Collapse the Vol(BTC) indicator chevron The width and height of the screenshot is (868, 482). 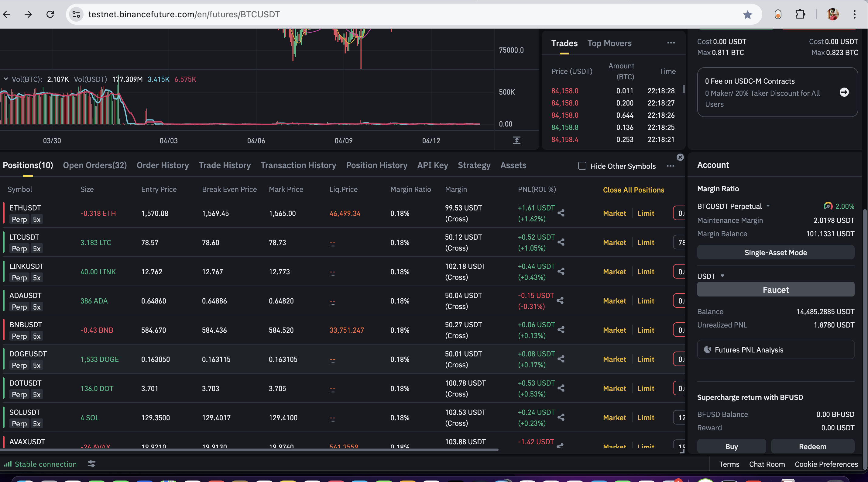(6, 79)
